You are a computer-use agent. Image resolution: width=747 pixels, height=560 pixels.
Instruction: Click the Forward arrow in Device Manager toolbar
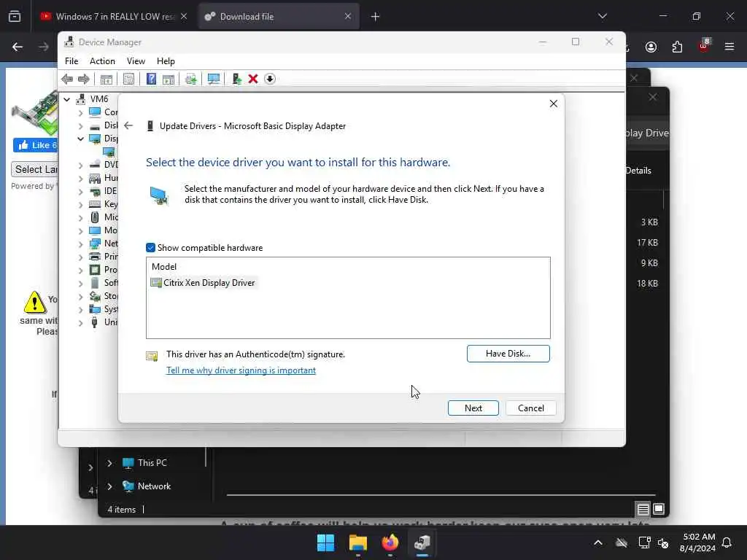(x=83, y=79)
